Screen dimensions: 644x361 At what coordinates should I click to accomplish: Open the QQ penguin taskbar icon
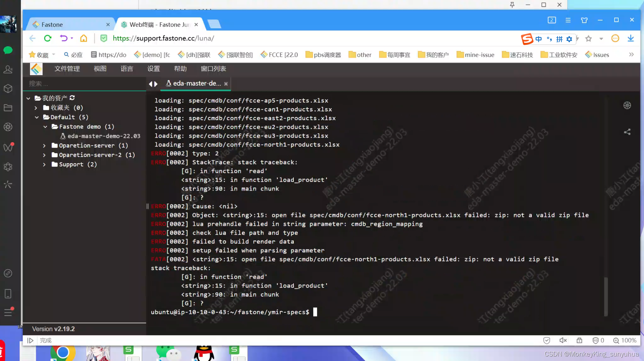[x=204, y=353]
